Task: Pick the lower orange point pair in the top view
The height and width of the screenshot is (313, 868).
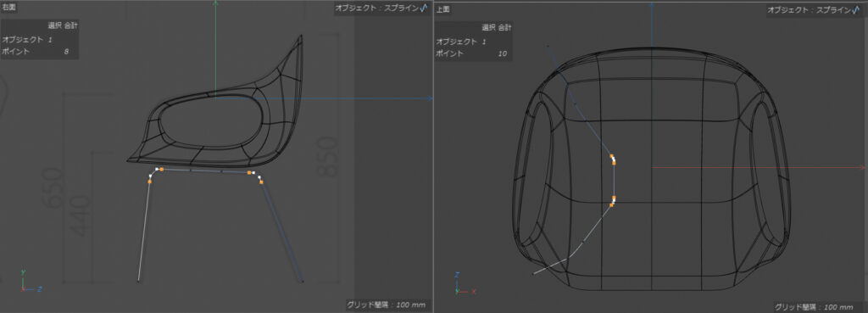Action: pos(613,200)
